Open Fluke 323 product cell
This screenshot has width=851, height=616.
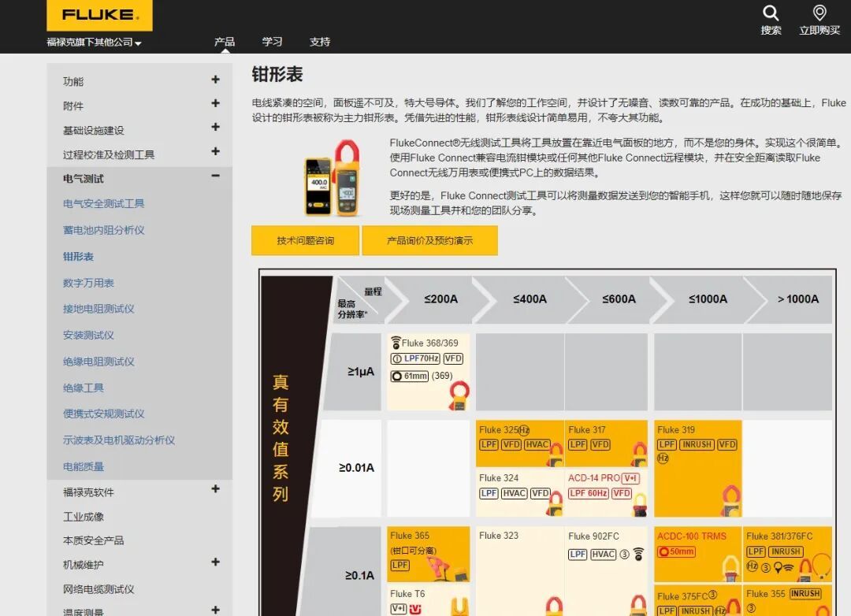coord(520,571)
